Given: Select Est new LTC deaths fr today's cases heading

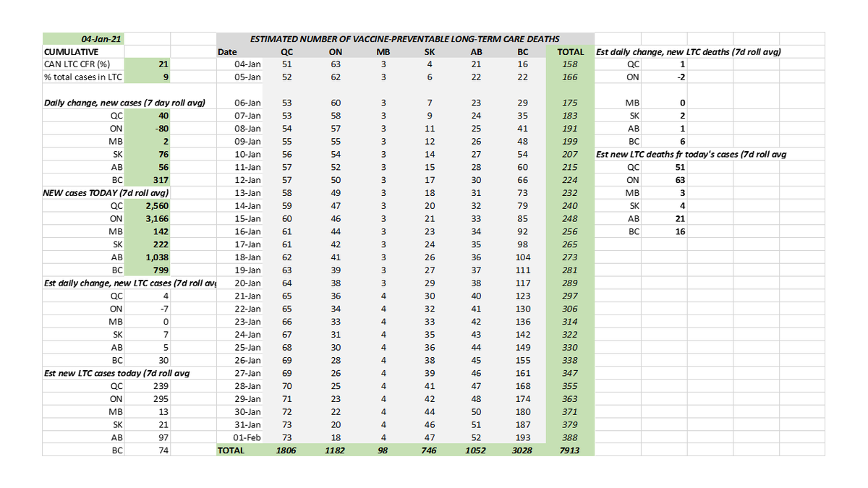Looking at the screenshot, I should [692, 154].
